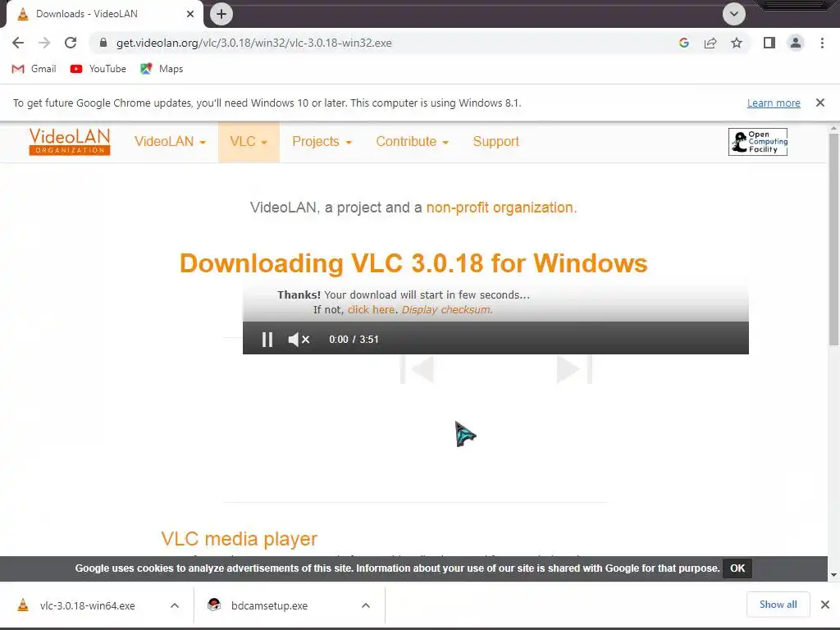This screenshot has height=630, width=840.
Task: Click the next slide arrow
Action: (x=574, y=369)
